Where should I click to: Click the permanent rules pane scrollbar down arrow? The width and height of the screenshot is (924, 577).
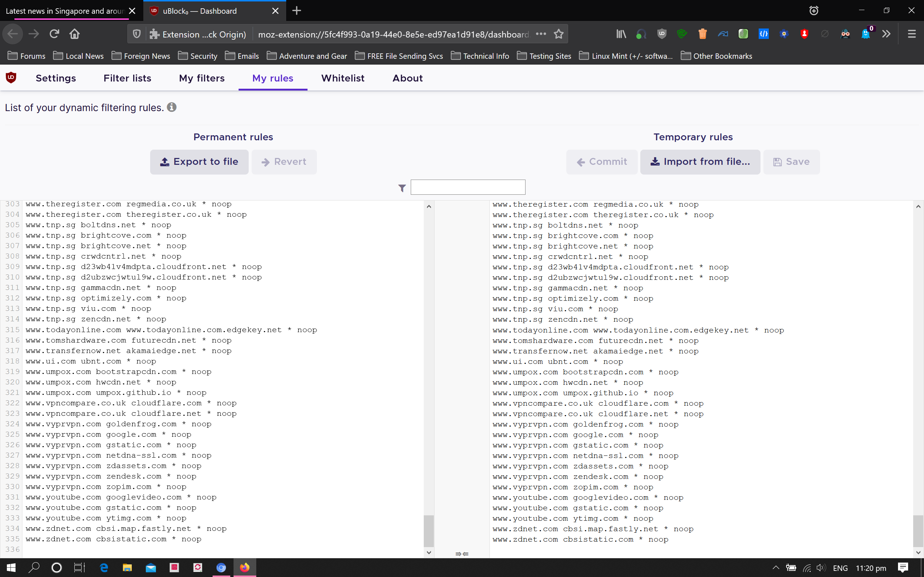point(429,552)
